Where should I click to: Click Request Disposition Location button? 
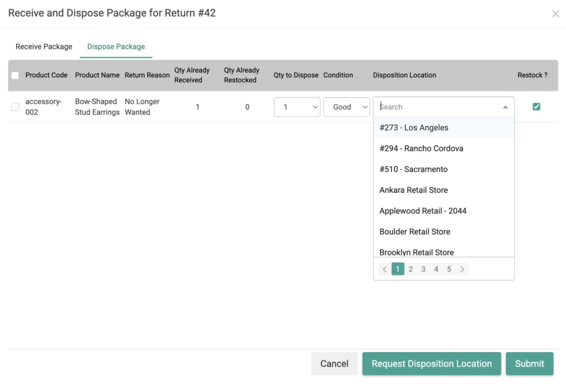point(431,364)
